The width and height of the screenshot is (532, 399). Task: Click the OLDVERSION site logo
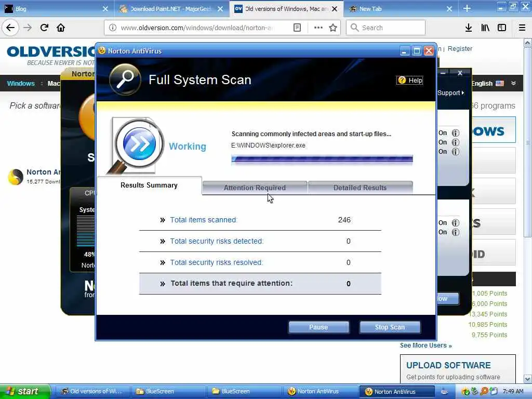pyautogui.click(x=51, y=52)
